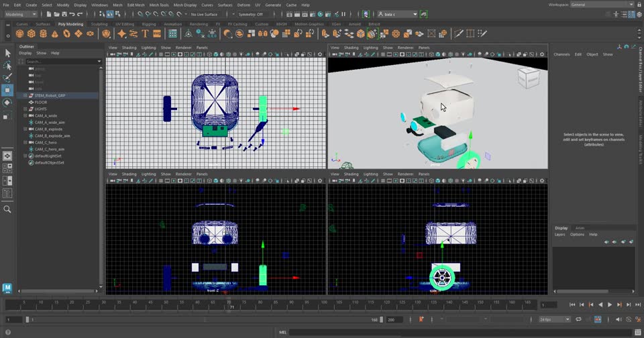Open the Deform menu
This screenshot has height=338, width=644.
coord(244,5)
